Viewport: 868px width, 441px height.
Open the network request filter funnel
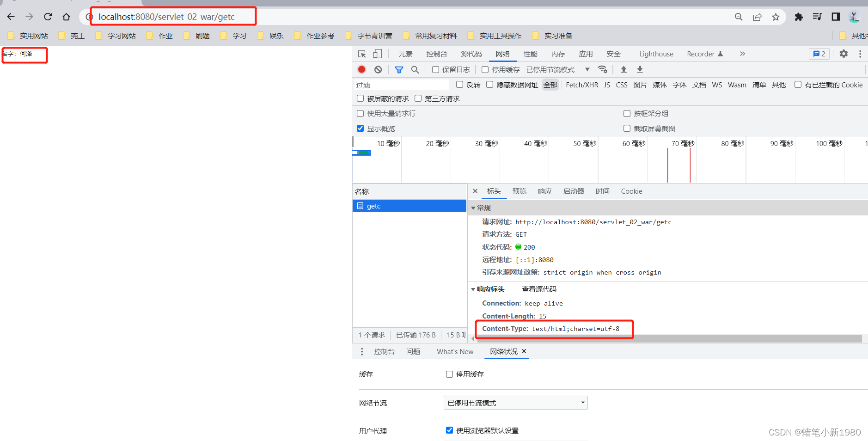399,69
